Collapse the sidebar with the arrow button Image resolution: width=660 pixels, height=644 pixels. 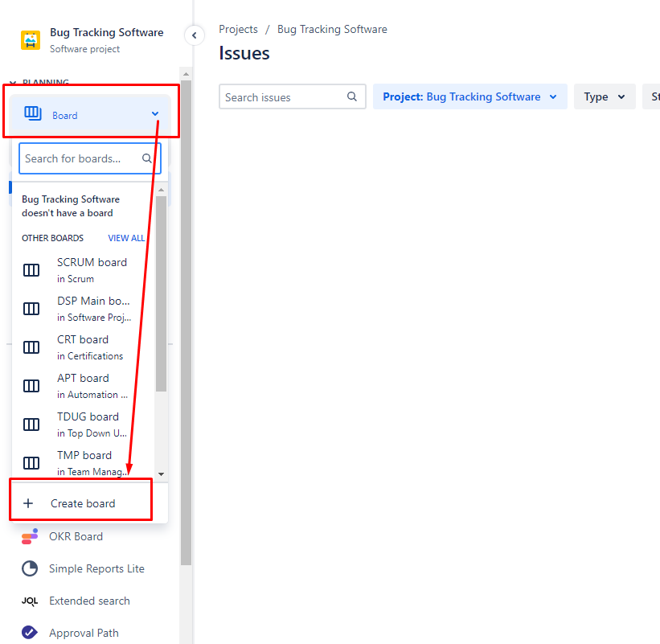[x=195, y=35]
